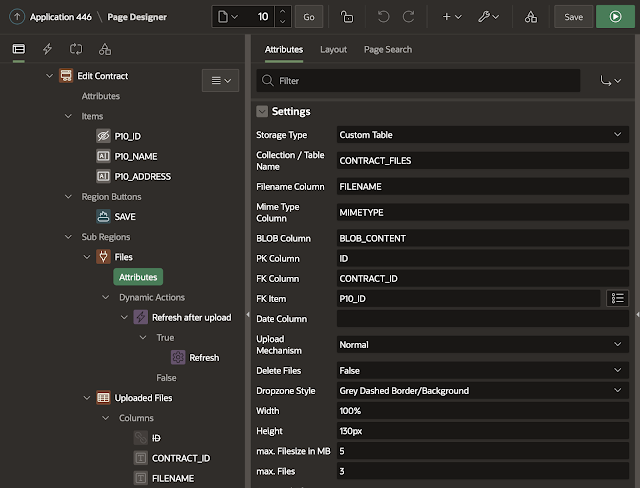Collapse the Sub Regions node
Screen dimensions: 640x488
pos(68,237)
